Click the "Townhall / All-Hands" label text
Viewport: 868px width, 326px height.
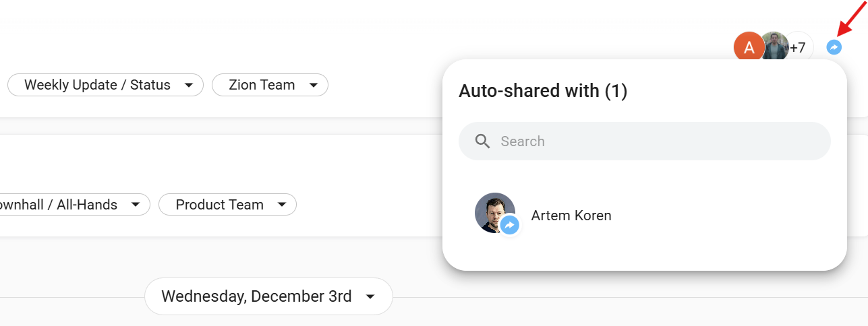pos(59,205)
